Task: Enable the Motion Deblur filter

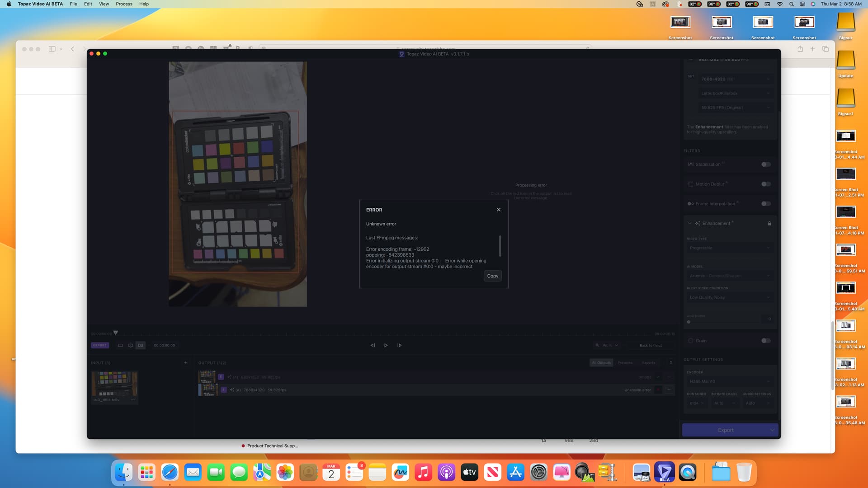Action: point(765,184)
